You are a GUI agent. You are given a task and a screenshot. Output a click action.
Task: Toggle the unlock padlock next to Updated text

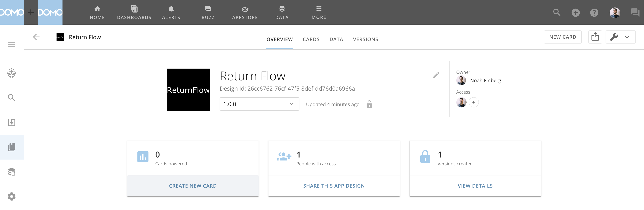369,104
